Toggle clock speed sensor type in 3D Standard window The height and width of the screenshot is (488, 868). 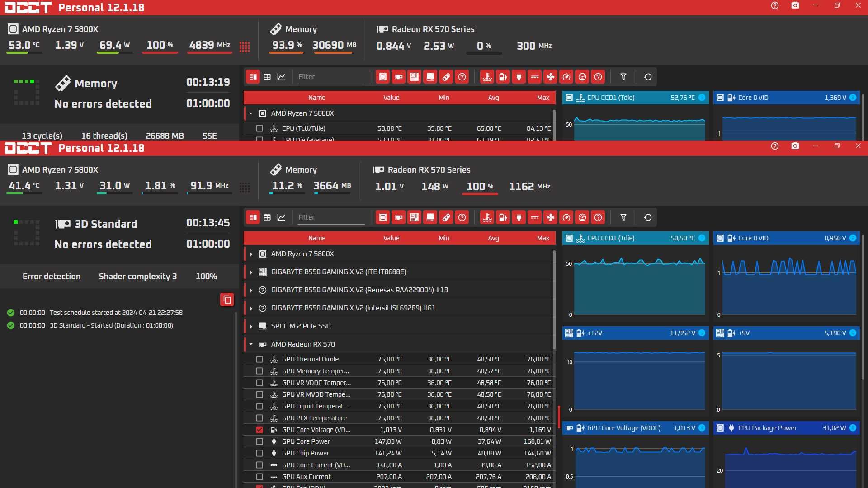point(566,217)
